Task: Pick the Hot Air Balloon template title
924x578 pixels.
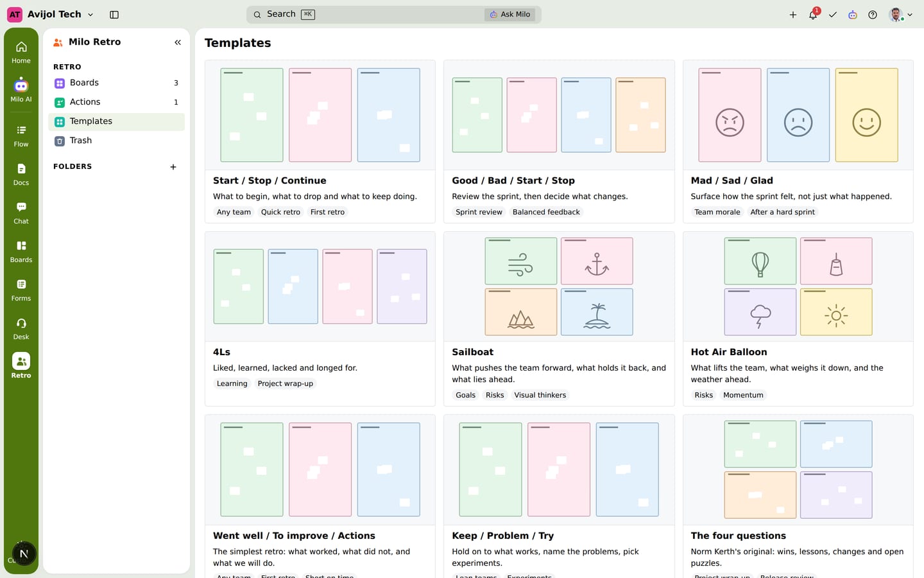Action: 729,352
